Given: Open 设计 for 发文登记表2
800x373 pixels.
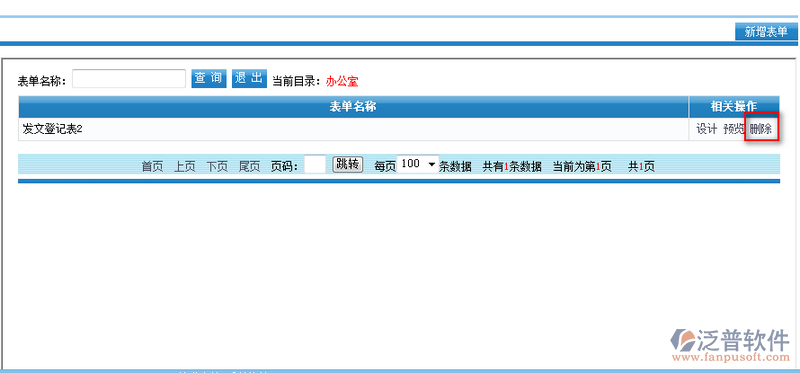Looking at the screenshot, I should (707, 130).
